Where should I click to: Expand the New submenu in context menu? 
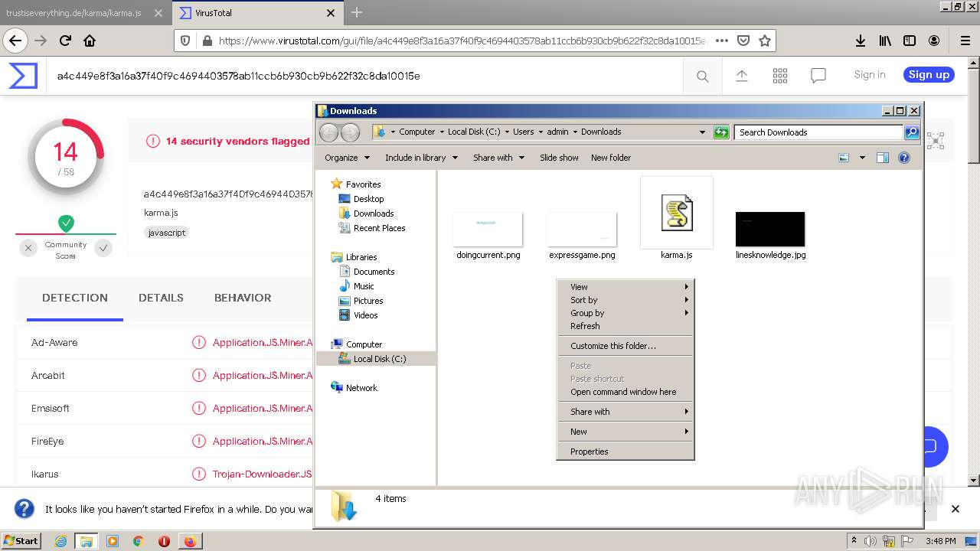click(x=625, y=432)
